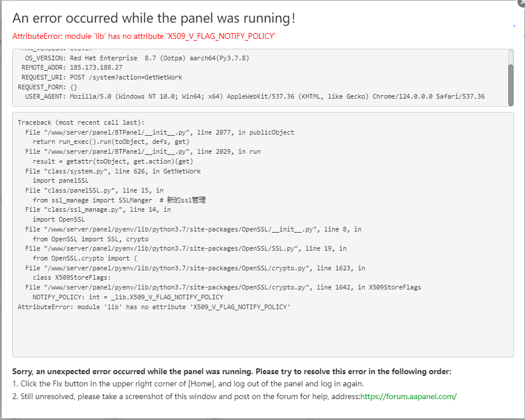Click the 'class/system.py' line 626 entry
The width and height of the screenshot is (525, 420).
(x=113, y=171)
